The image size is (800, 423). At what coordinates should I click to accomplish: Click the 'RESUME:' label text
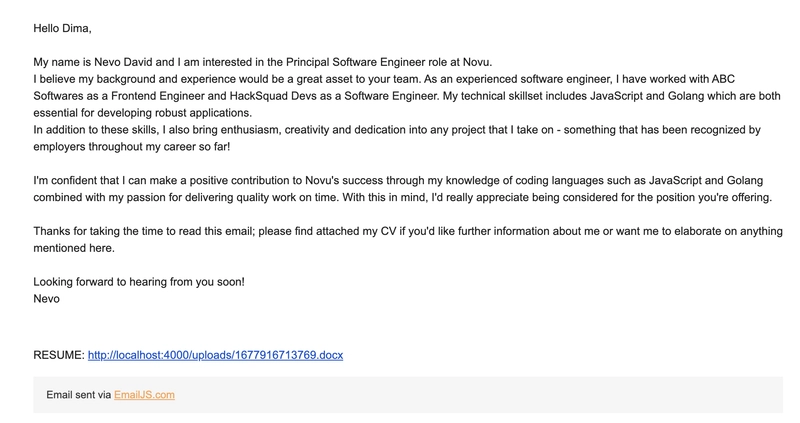(59, 355)
